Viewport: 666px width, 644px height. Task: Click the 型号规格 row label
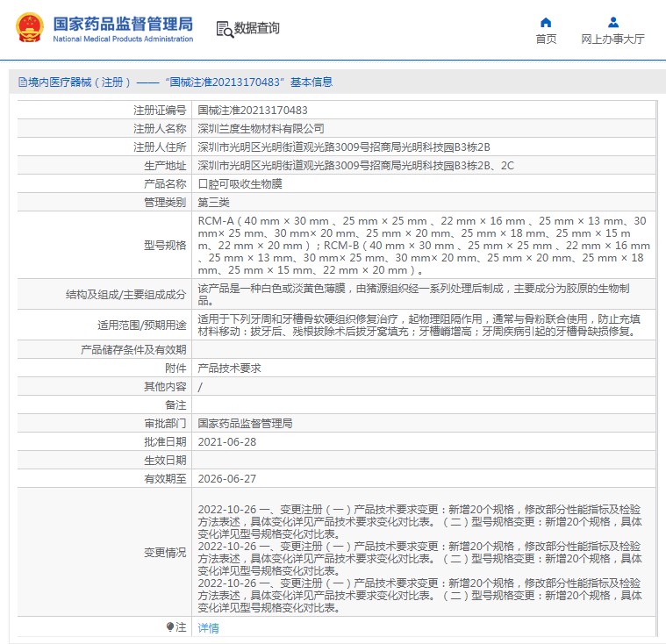[x=165, y=245]
